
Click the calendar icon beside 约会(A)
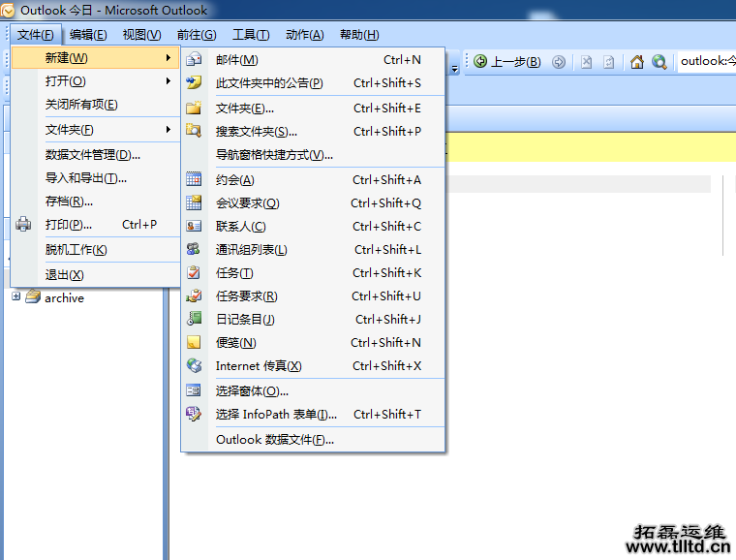click(194, 179)
